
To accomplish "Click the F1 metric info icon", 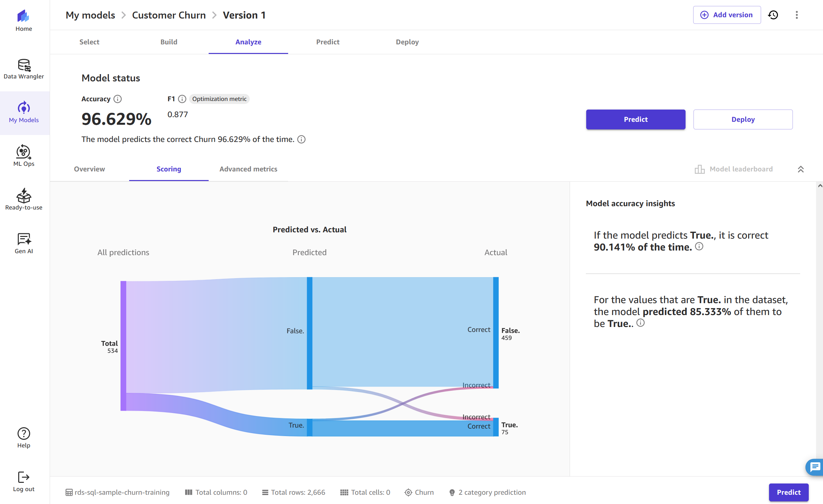I will tap(182, 99).
